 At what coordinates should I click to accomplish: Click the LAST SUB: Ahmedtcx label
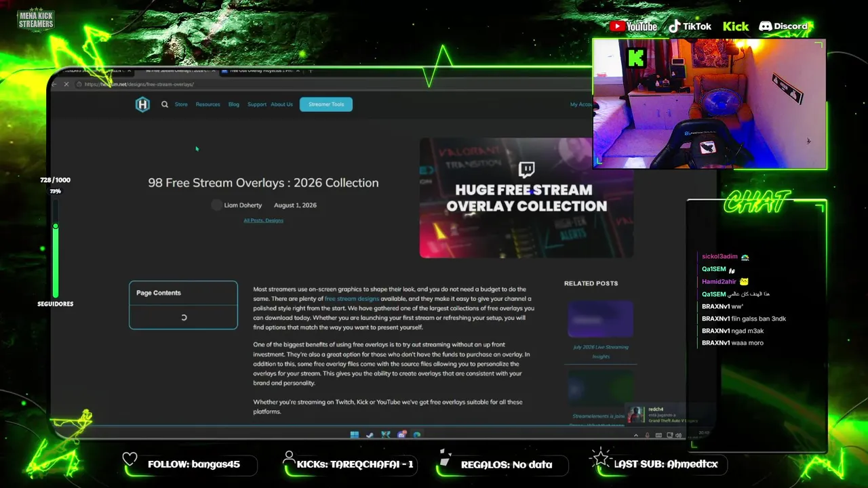[666, 464]
